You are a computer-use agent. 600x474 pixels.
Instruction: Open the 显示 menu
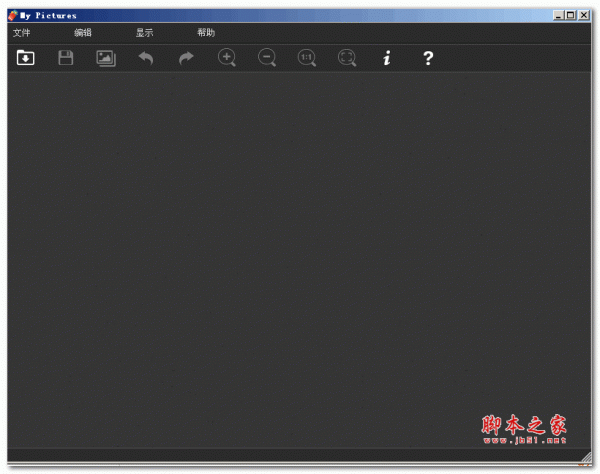(x=145, y=33)
